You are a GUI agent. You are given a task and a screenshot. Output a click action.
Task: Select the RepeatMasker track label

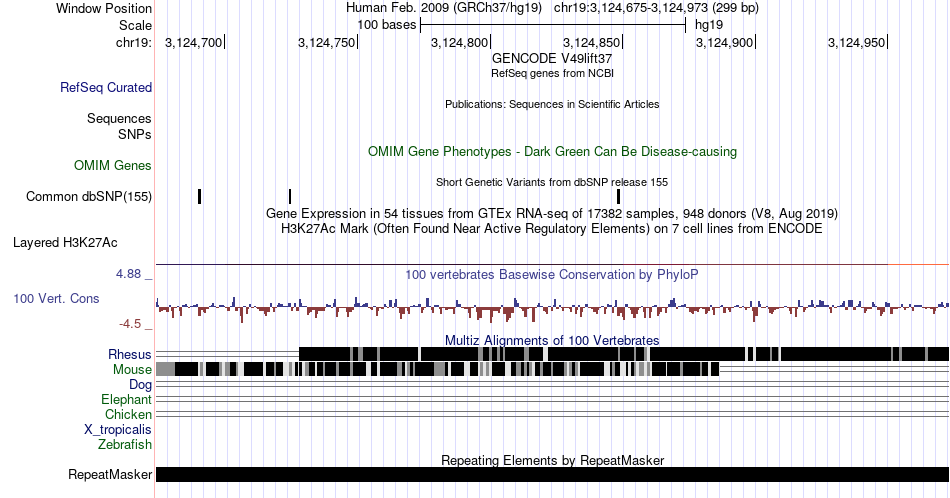click(110, 474)
